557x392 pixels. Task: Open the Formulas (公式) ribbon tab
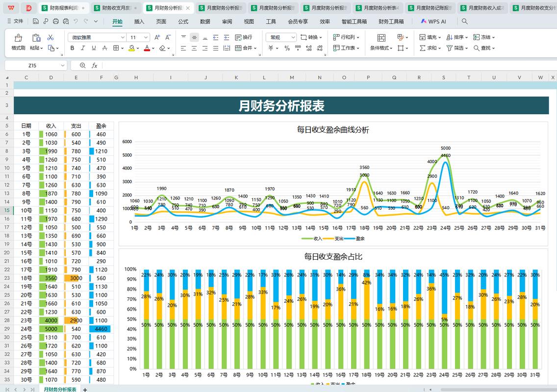[x=183, y=21]
